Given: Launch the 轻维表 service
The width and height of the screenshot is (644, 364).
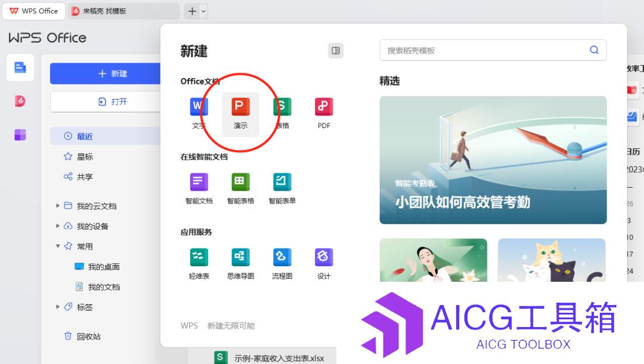Looking at the screenshot, I should (199, 264).
